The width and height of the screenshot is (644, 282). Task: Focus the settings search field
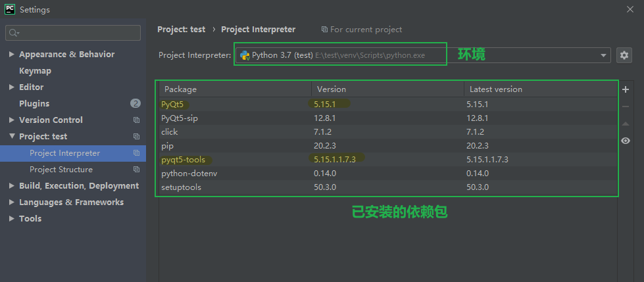[x=73, y=33]
